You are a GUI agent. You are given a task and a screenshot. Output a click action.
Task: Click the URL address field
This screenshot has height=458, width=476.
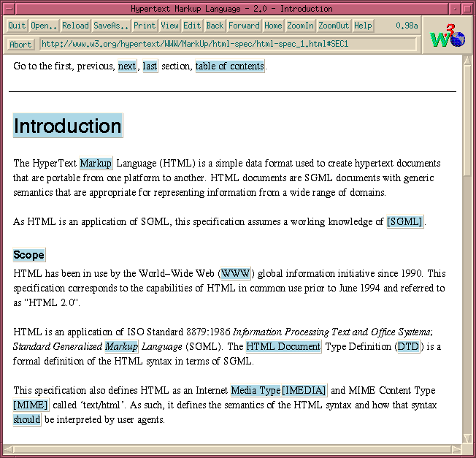coord(228,44)
